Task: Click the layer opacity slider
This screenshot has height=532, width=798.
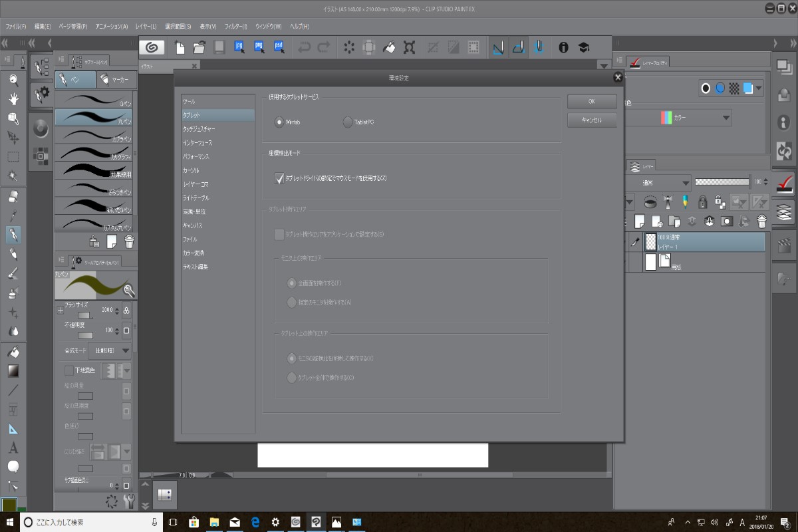Action: click(x=721, y=182)
